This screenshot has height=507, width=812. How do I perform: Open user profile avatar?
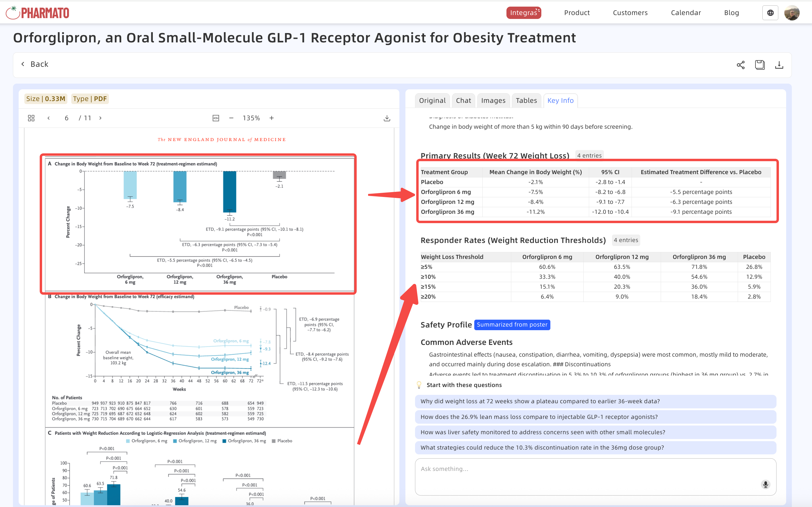[792, 13]
